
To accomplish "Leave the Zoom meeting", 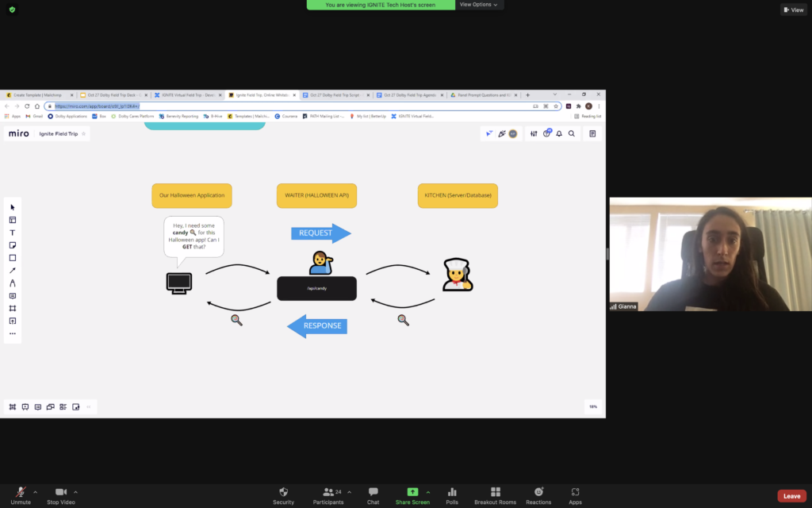I will coord(792,496).
